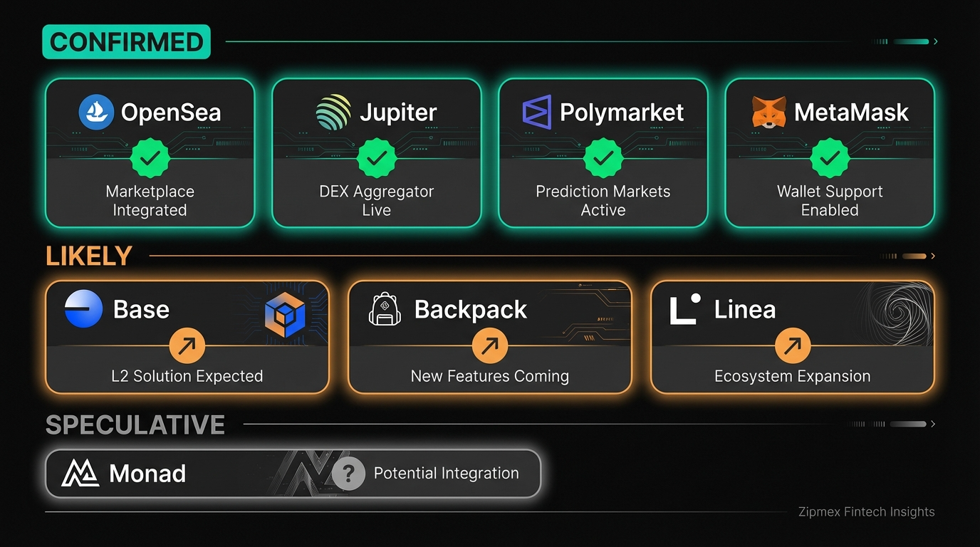Click the green checkmark badge under Jupiter
Image resolution: width=980 pixels, height=547 pixels.
(x=376, y=158)
